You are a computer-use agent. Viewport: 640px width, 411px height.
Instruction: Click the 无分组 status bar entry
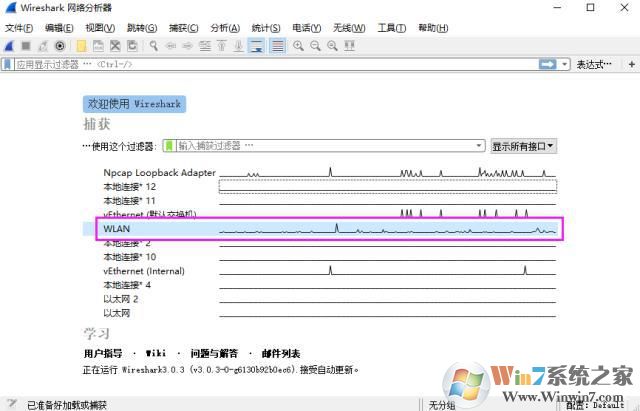(442, 405)
